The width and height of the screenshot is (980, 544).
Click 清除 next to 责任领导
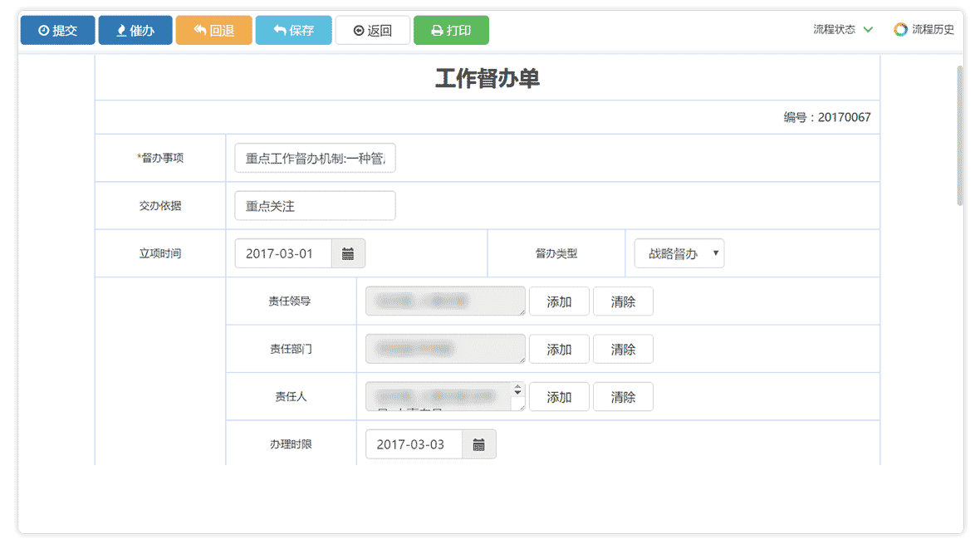623,301
